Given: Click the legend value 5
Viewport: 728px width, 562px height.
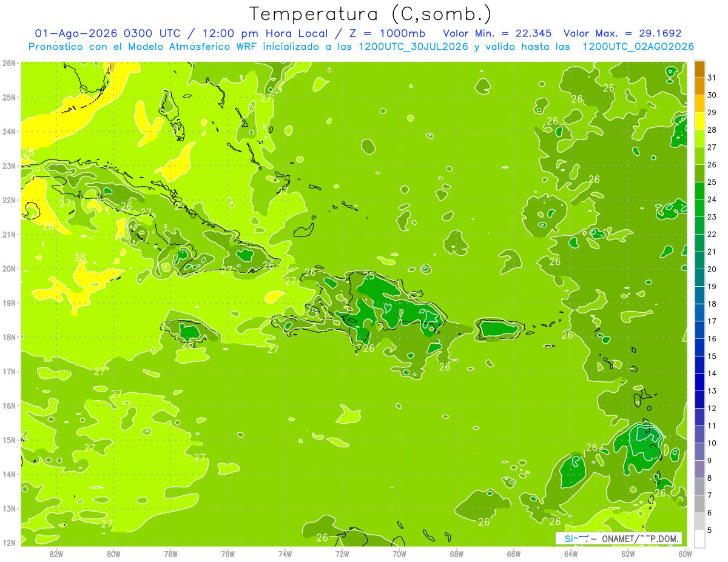Looking at the screenshot, I should [x=710, y=530].
